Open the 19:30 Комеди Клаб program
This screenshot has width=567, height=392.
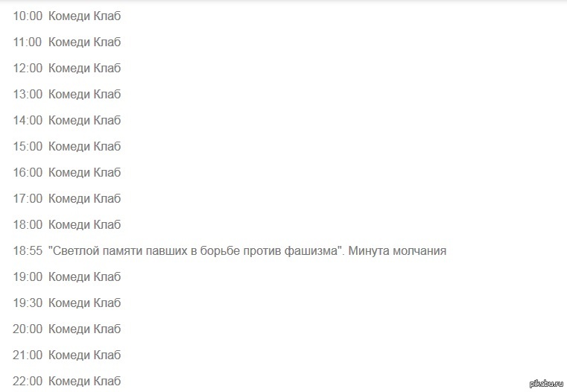tap(67, 303)
